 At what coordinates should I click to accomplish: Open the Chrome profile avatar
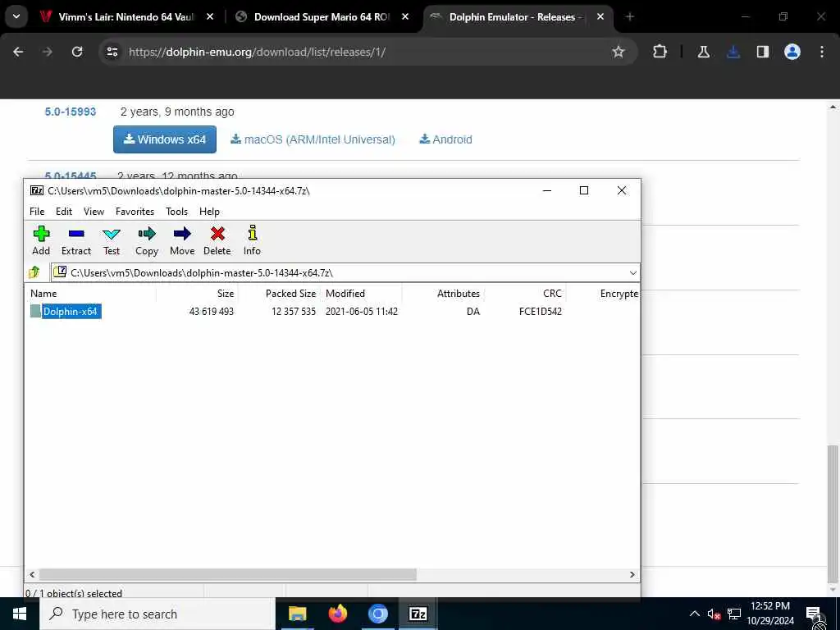[x=792, y=52]
